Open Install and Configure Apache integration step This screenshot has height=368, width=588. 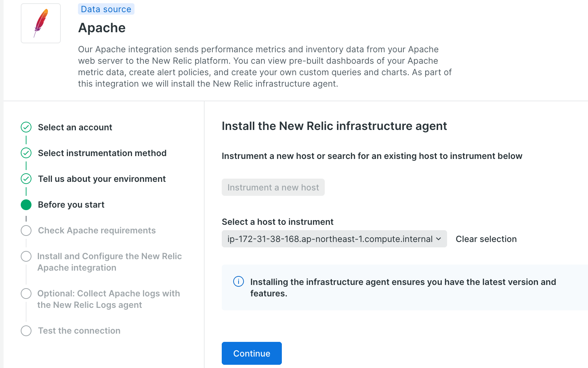(x=109, y=262)
